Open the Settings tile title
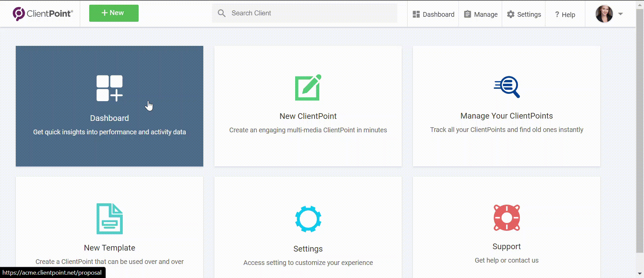644x278 pixels. pyautogui.click(x=308, y=249)
